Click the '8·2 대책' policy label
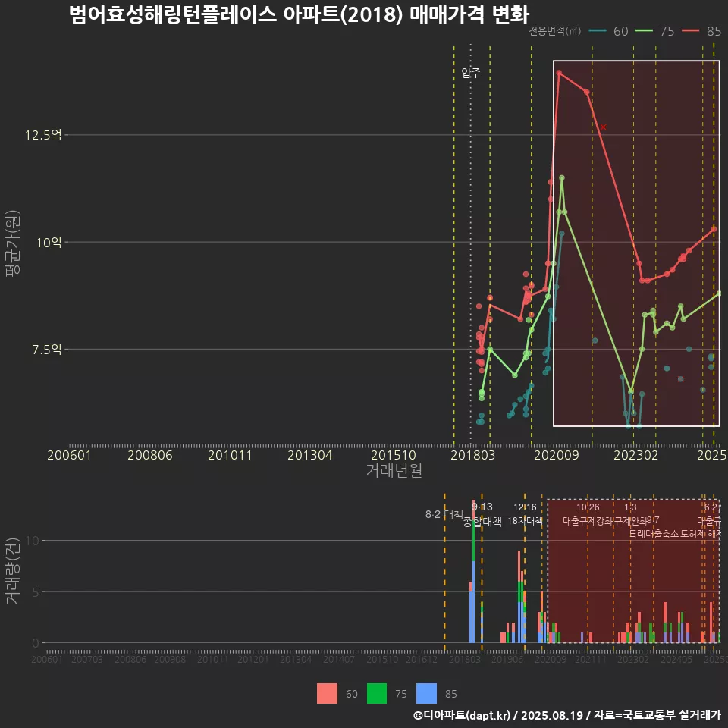This screenshot has height=728, width=728. (444, 514)
